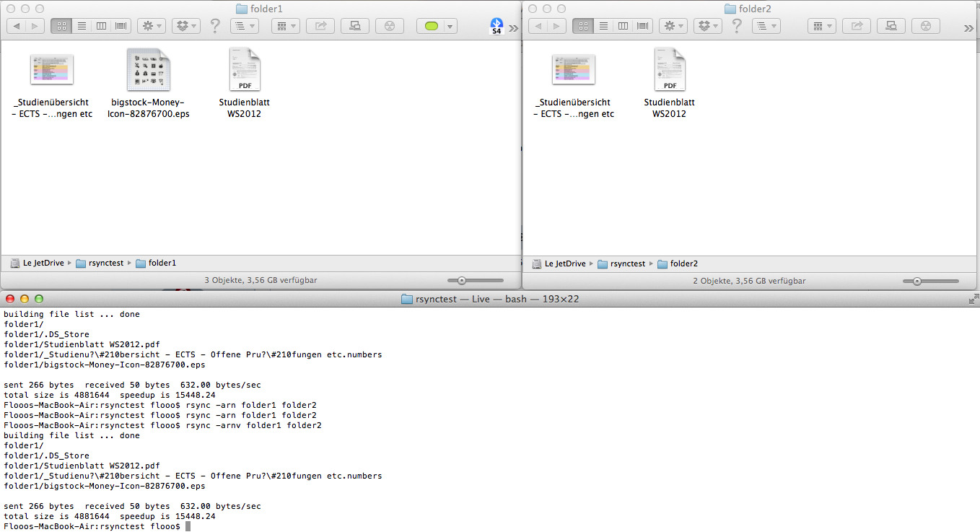Open the Action gear menu in folder1
This screenshot has width=980, height=532.
[152, 26]
